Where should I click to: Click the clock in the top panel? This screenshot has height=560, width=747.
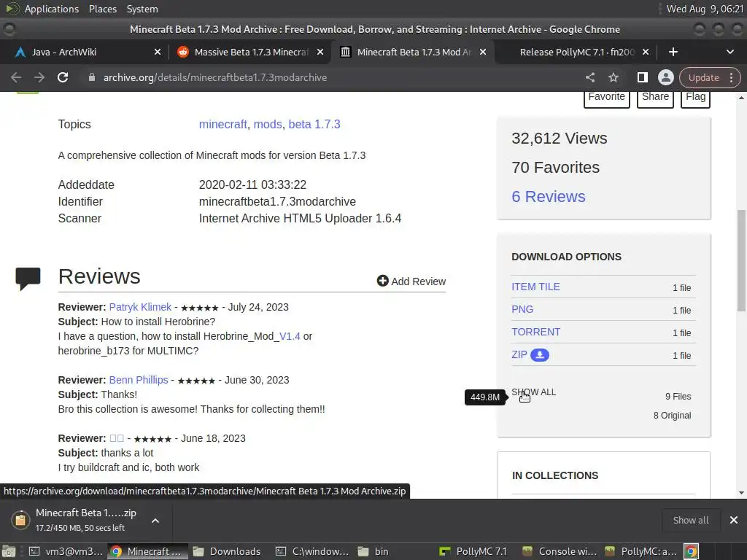705,9
